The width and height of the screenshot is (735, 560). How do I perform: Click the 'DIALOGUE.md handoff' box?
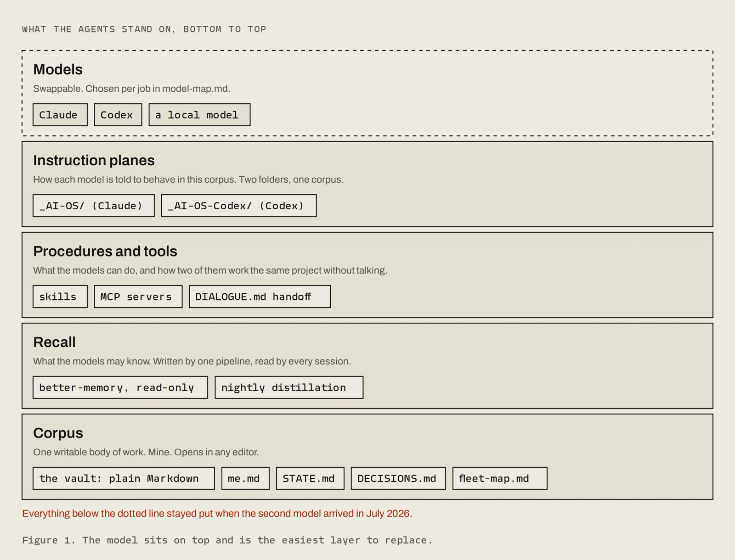[260, 297]
